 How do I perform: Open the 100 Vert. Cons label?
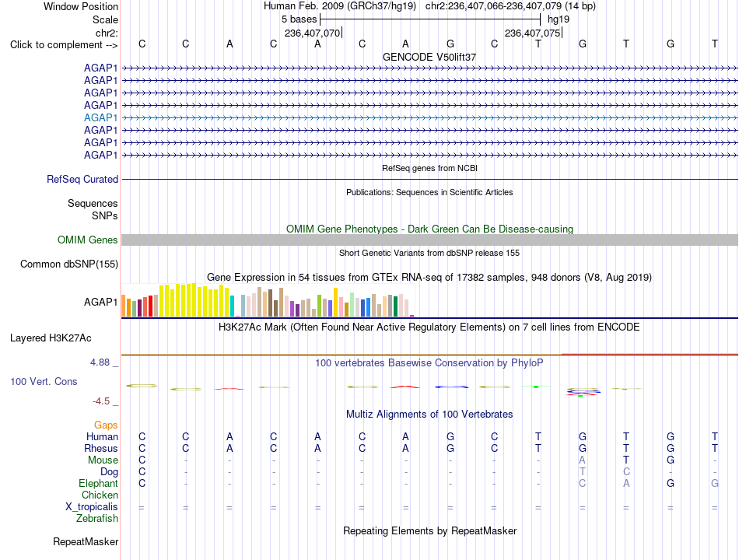[44, 381]
